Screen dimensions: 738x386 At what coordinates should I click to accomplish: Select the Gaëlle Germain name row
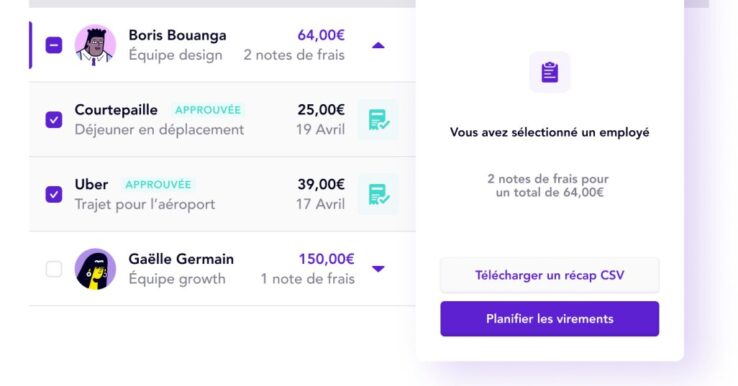(222, 269)
